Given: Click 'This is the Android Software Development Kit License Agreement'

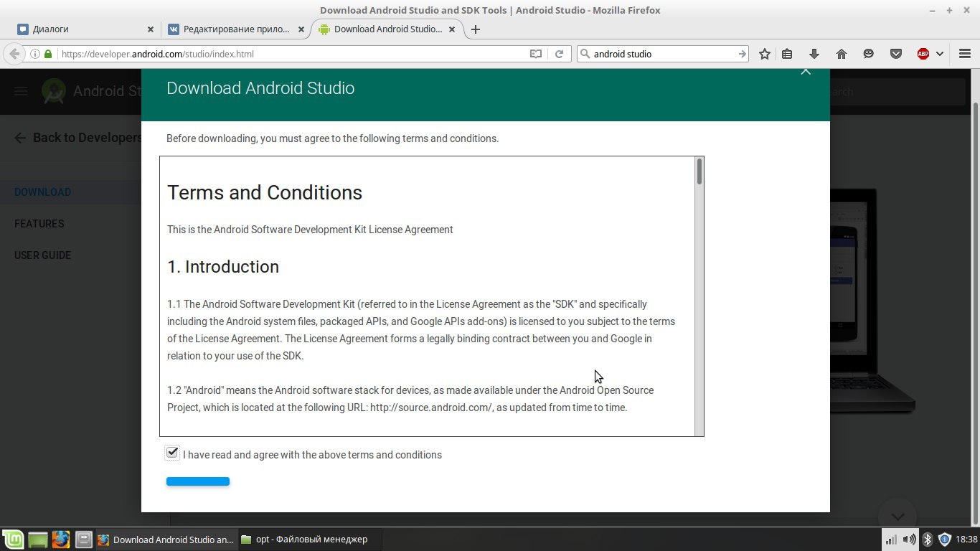Looking at the screenshot, I should click(310, 230).
